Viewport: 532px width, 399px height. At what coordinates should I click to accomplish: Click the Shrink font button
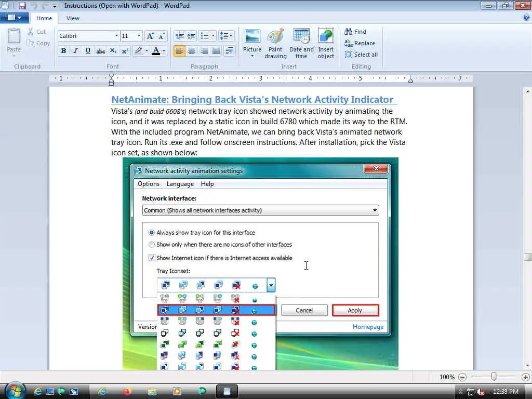(x=162, y=36)
